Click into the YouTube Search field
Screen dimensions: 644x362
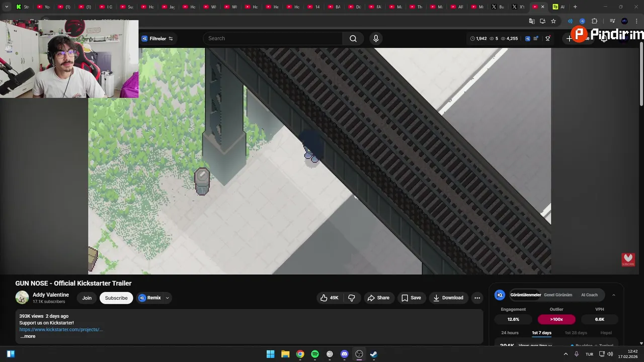(273, 38)
